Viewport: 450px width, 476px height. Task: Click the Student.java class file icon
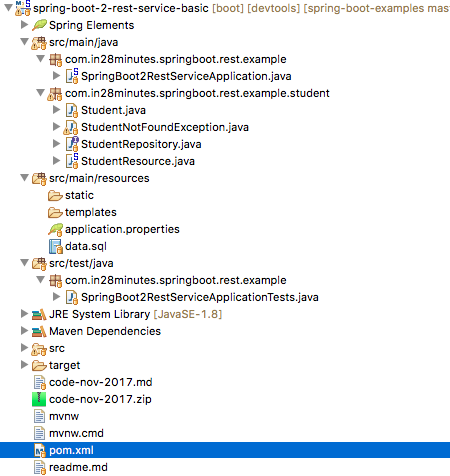(x=72, y=110)
